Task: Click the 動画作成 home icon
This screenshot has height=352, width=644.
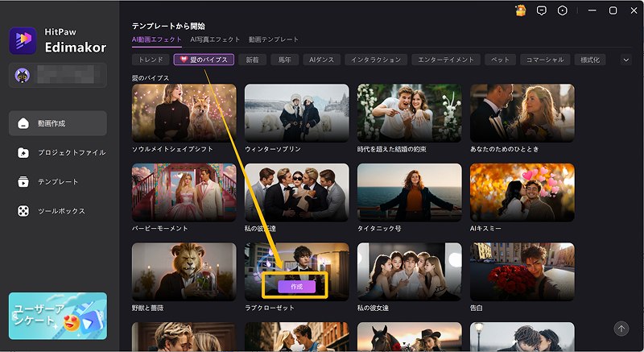Action: tap(23, 123)
